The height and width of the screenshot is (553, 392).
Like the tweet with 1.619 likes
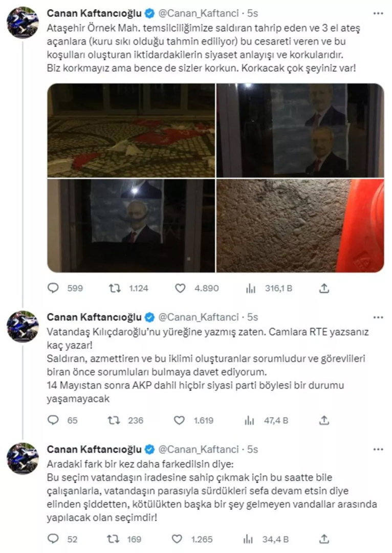pos(179,420)
